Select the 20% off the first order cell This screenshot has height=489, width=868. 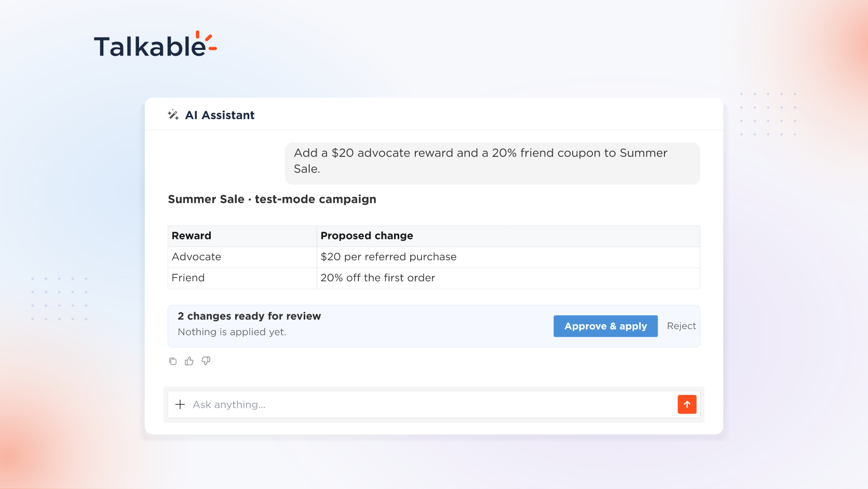508,278
